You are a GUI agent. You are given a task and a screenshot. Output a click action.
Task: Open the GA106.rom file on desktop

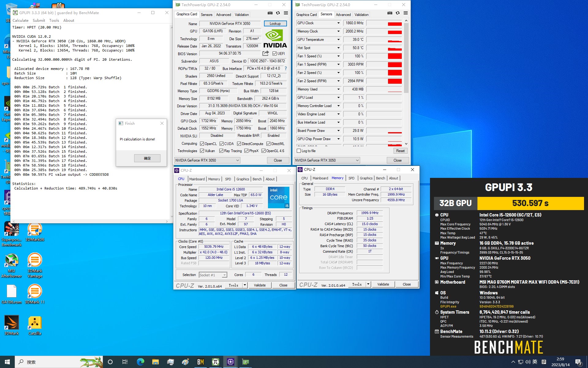(11, 294)
